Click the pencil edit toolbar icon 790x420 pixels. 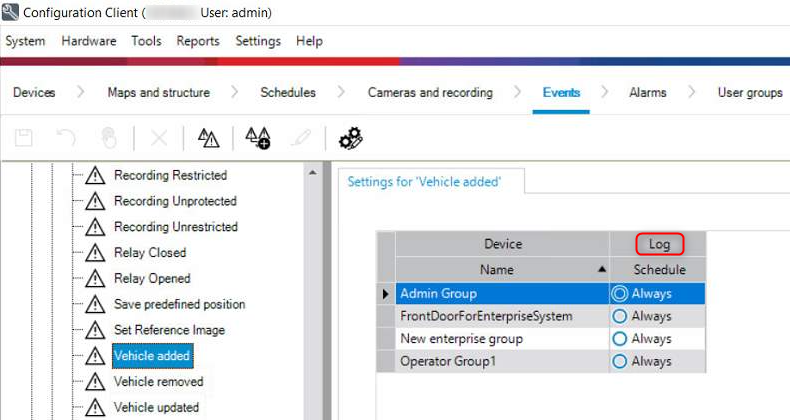301,138
